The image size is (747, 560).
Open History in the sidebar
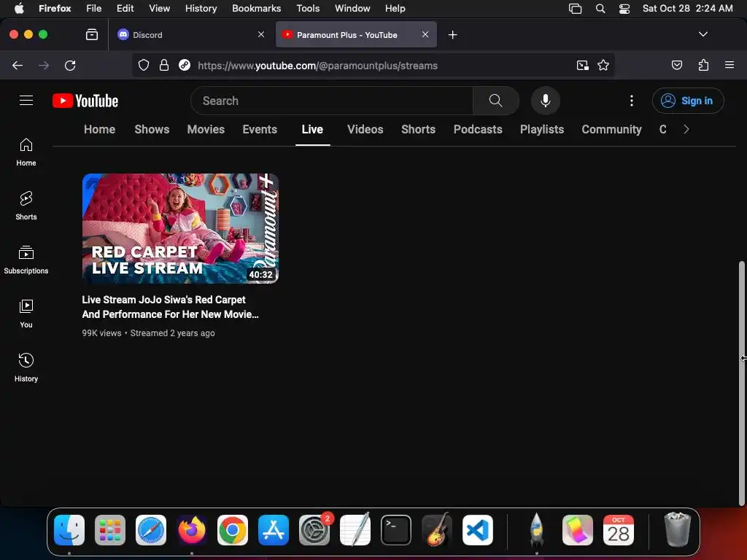[26, 367]
